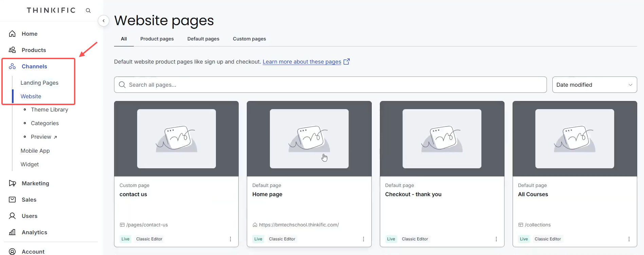Open Categories under Website

coord(45,123)
